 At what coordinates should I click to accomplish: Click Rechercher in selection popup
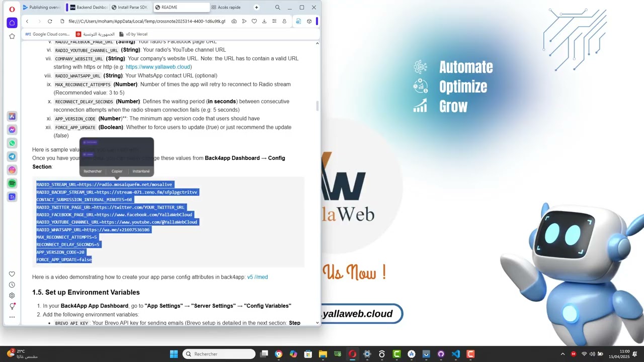click(x=93, y=171)
